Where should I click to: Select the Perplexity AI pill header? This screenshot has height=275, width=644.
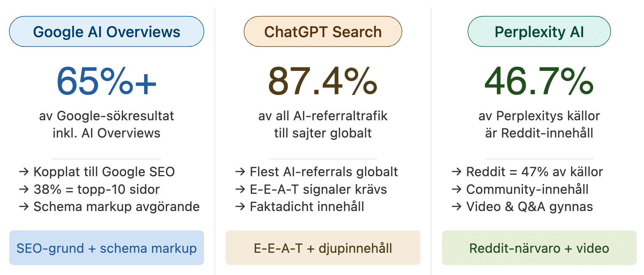(x=539, y=32)
